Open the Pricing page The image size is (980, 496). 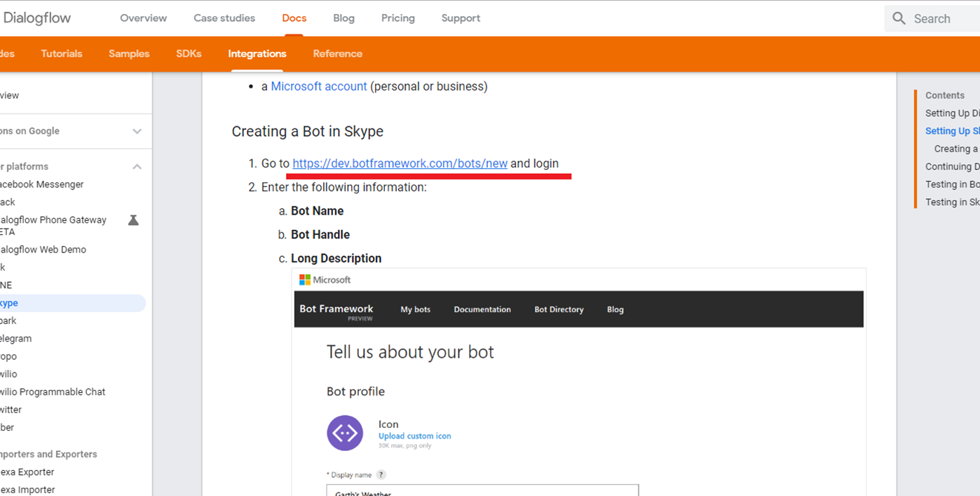(397, 18)
